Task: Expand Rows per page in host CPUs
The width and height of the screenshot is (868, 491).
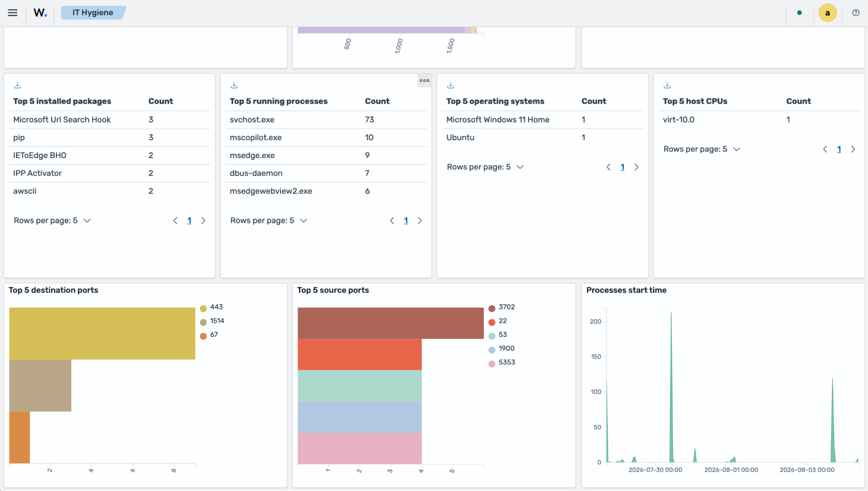Action: (702, 149)
